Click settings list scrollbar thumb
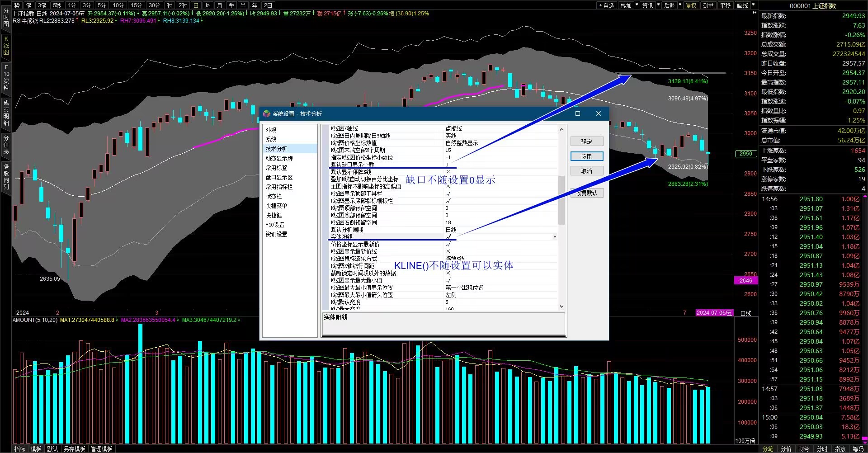 coord(561,200)
